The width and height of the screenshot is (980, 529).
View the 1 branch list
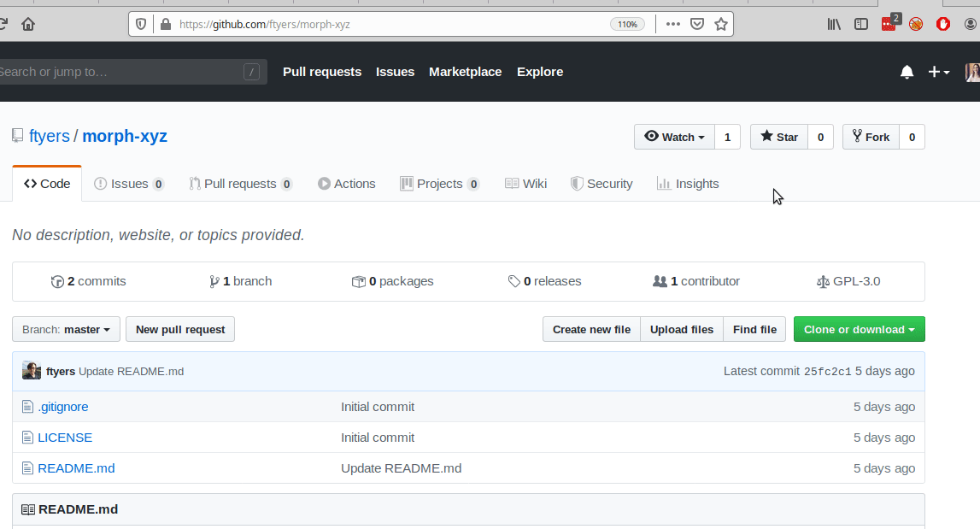pyautogui.click(x=241, y=281)
